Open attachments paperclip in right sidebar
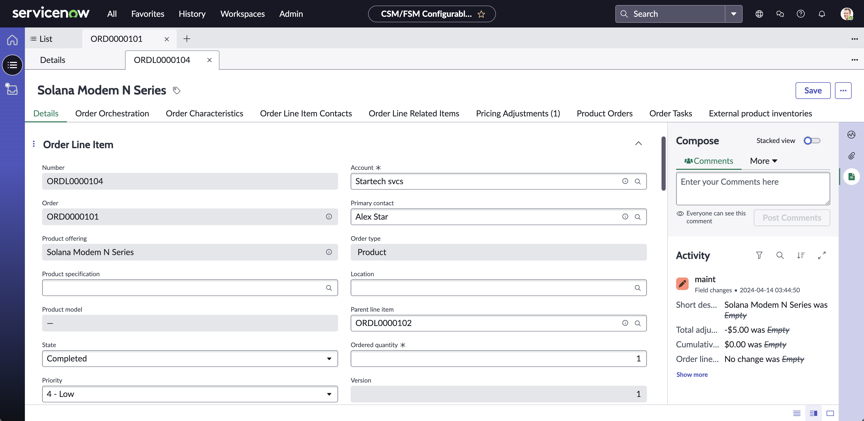This screenshot has width=864, height=421. click(x=851, y=155)
